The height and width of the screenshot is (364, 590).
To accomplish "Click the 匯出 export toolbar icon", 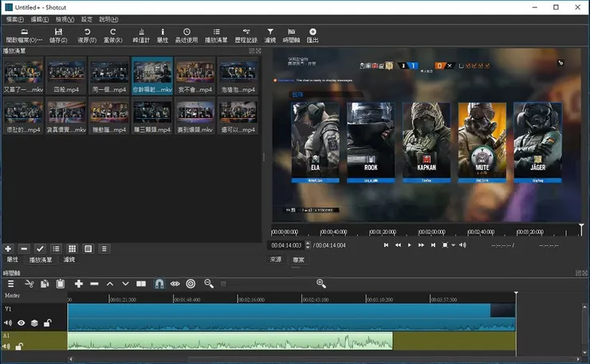I will 313,35.
